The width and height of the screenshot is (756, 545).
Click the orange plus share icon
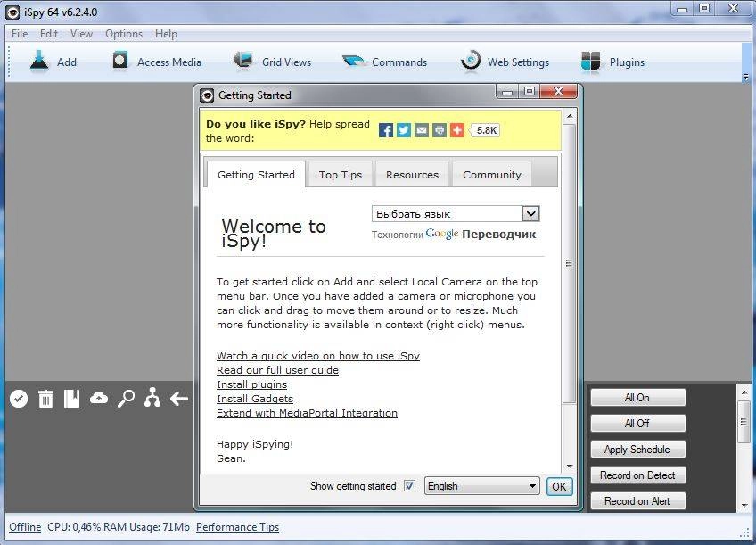click(x=457, y=130)
